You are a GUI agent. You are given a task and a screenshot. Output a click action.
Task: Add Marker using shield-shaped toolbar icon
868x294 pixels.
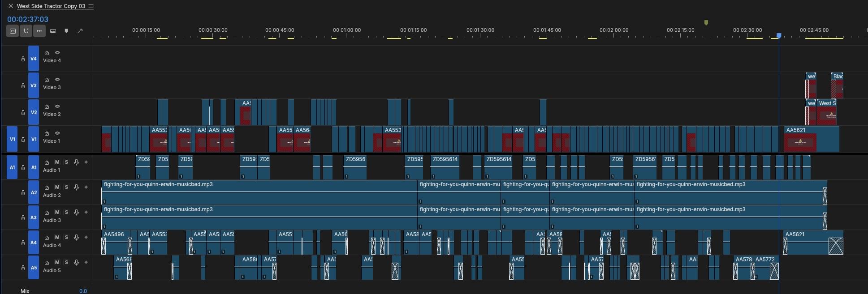(x=66, y=31)
